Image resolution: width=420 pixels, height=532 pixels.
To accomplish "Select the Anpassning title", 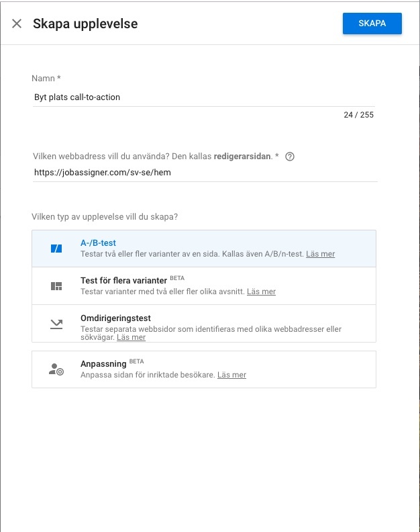I will point(103,364).
